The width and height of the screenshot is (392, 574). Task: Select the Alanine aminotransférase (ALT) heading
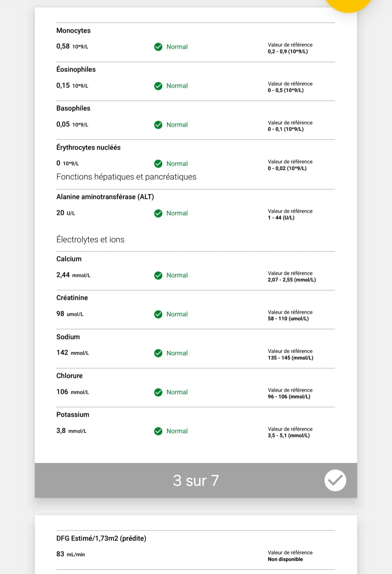point(105,197)
